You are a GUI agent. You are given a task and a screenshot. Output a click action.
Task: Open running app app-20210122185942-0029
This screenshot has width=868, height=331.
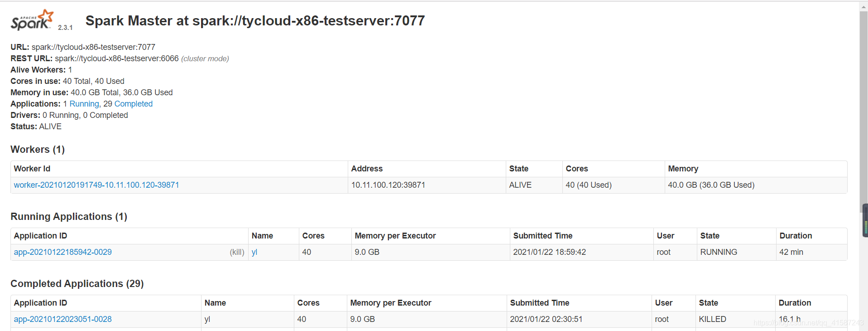tap(63, 252)
